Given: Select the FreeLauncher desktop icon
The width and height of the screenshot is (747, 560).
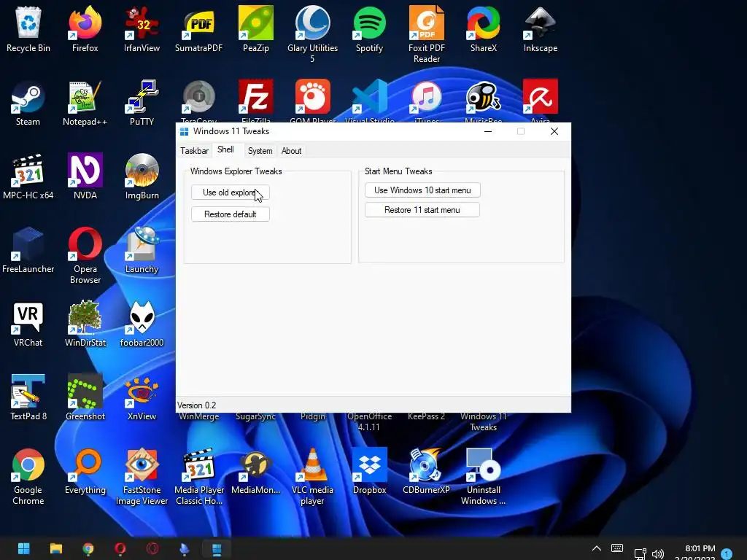Looking at the screenshot, I should click(28, 251).
